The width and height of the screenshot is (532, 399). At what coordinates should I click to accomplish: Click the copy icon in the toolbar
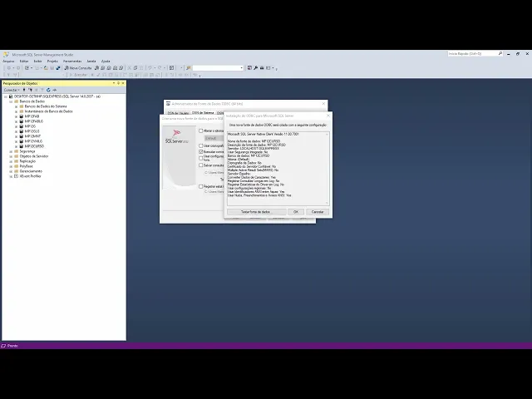click(x=135, y=68)
